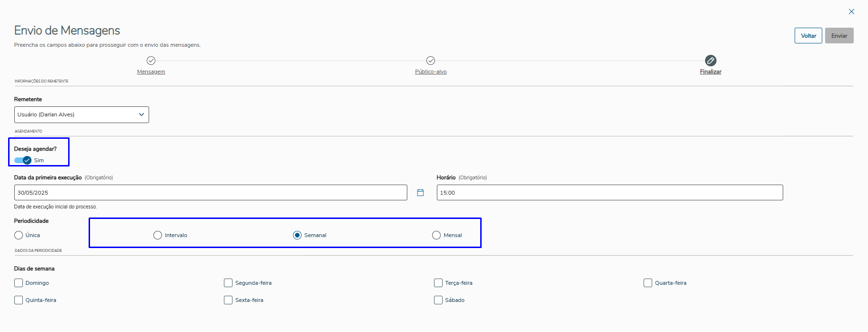Click the Mensagem step checkmark icon
Screen dimensions: 868x332
pos(151,61)
